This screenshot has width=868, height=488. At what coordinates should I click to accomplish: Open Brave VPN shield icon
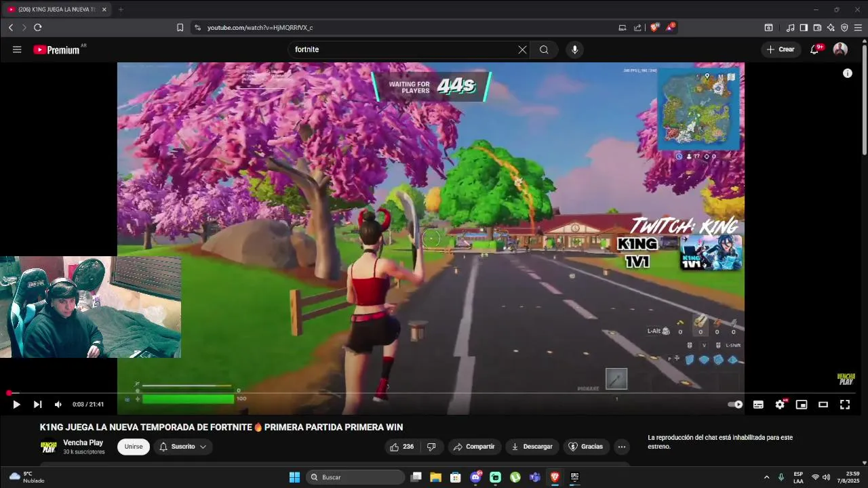844,28
